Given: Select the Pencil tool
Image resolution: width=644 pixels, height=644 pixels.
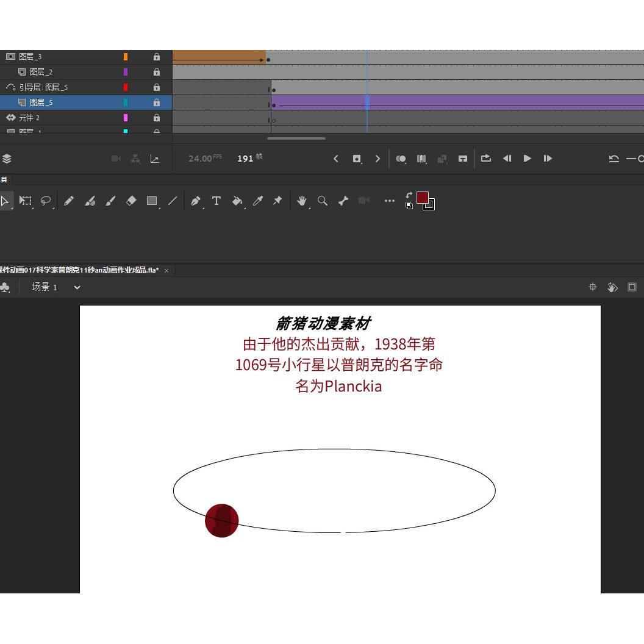Looking at the screenshot, I should tap(69, 201).
